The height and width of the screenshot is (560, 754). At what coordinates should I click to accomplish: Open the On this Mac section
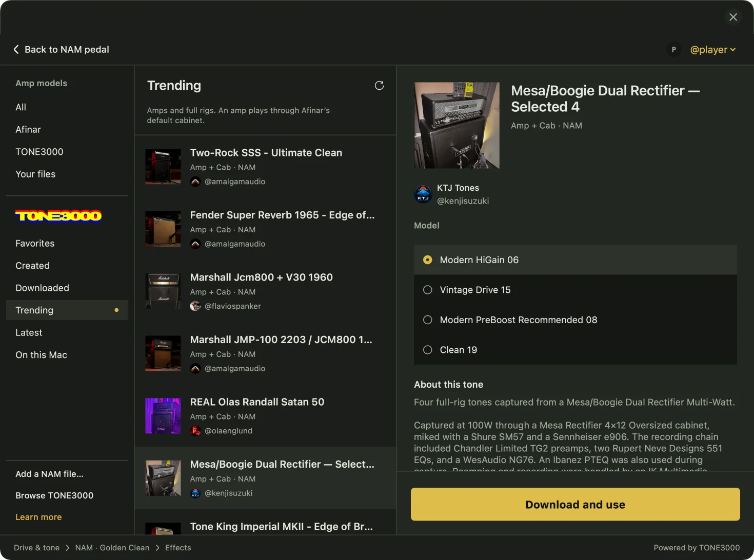(x=67, y=355)
